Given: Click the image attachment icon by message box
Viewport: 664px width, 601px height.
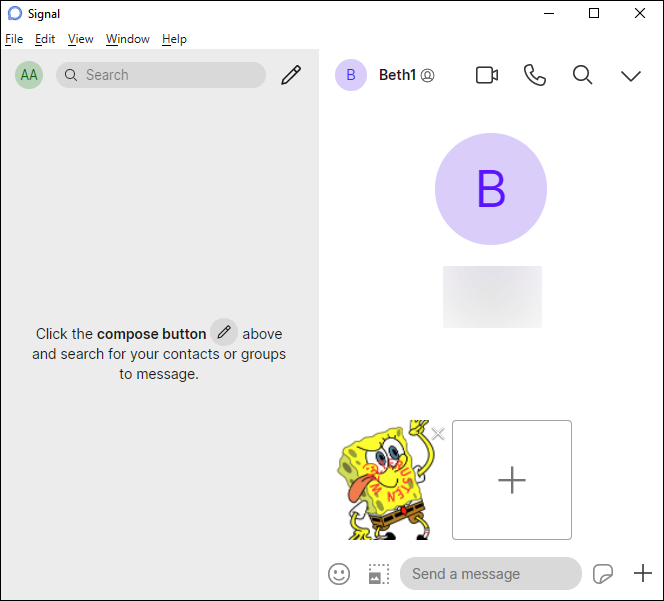Looking at the screenshot, I should coord(379,574).
